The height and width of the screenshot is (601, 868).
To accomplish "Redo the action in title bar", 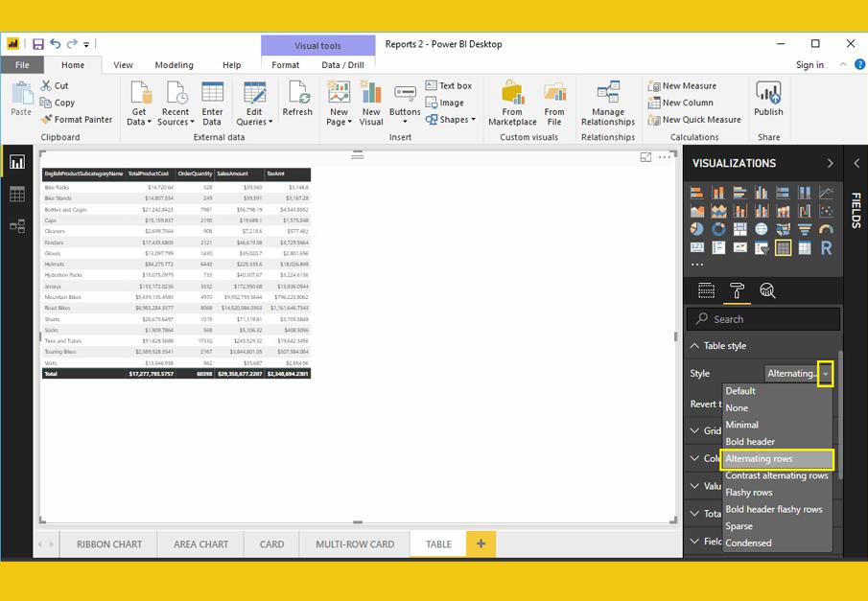I will point(71,44).
